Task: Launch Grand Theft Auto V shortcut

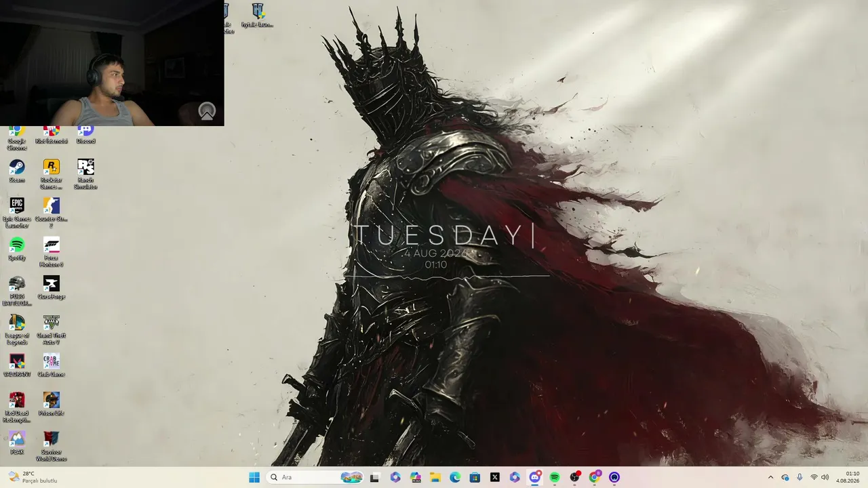Action: [51, 330]
